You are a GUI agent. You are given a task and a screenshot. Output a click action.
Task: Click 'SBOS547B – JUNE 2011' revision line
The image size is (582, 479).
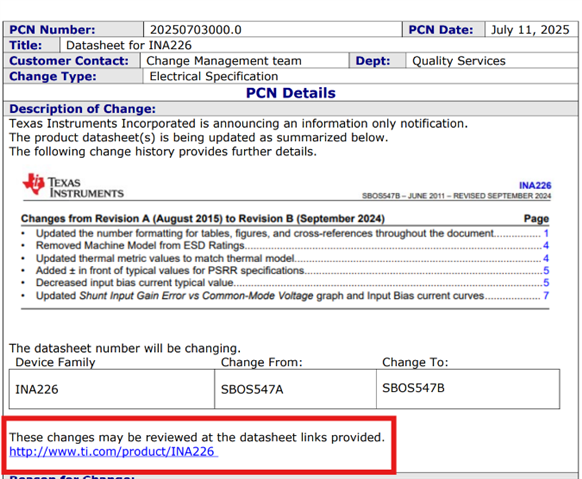tap(457, 196)
